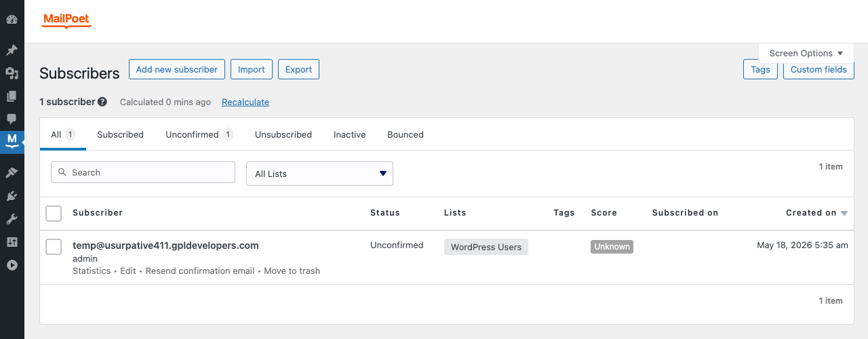Click the Tags column header
This screenshot has height=339, width=868.
564,213
